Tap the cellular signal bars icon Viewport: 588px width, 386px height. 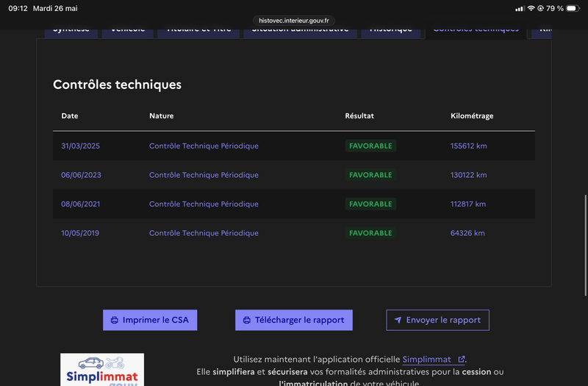tap(520, 8)
